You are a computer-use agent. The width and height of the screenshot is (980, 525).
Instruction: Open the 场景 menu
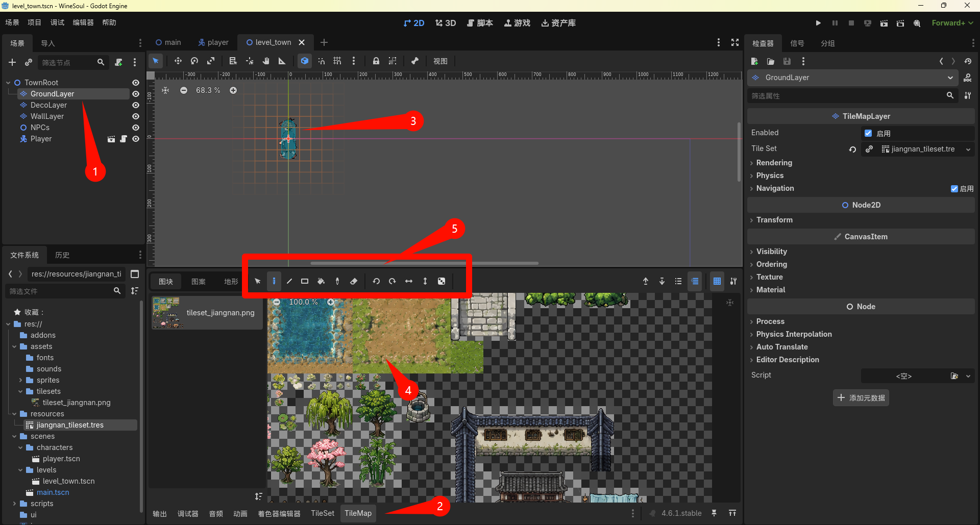coord(12,22)
